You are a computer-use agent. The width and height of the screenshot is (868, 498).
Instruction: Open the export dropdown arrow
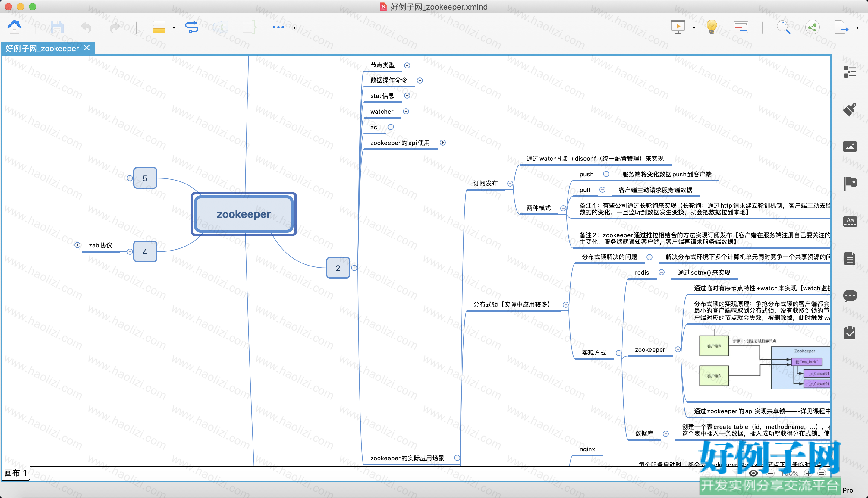pos(857,28)
